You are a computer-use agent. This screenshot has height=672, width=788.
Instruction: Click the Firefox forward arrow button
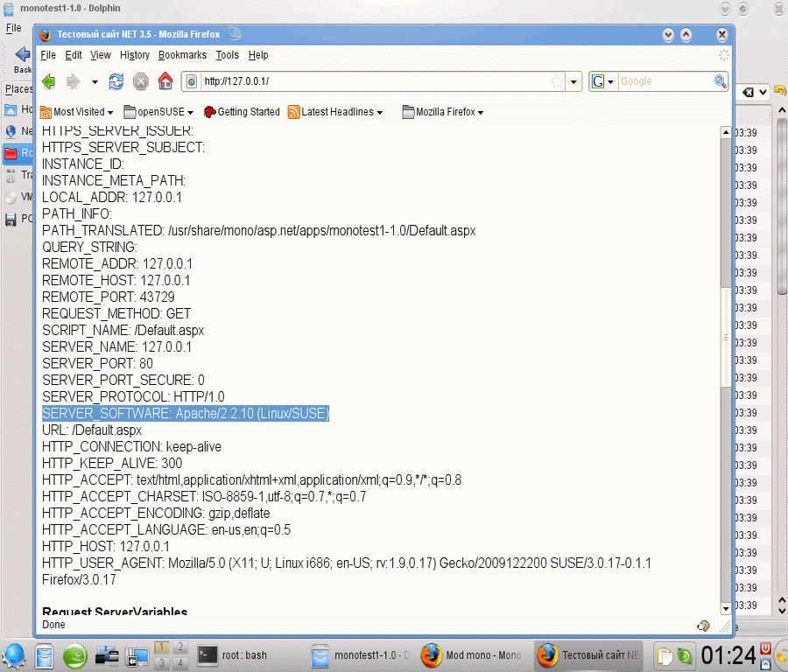click(74, 81)
